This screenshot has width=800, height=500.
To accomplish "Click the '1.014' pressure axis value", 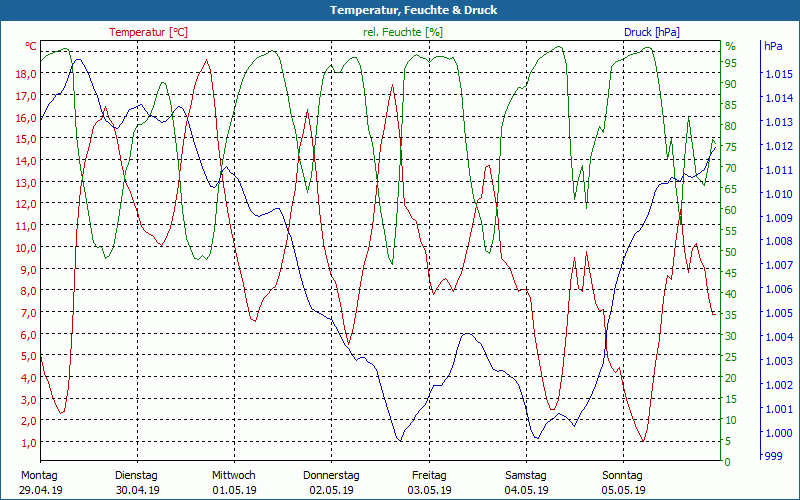I will click(x=779, y=98).
